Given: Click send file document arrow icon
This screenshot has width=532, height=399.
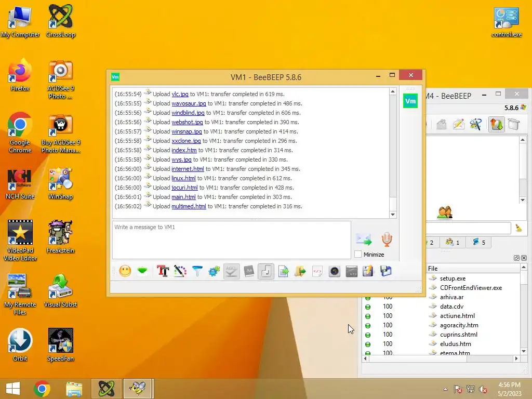Looking at the screenshot, I should tap(283, 271).
